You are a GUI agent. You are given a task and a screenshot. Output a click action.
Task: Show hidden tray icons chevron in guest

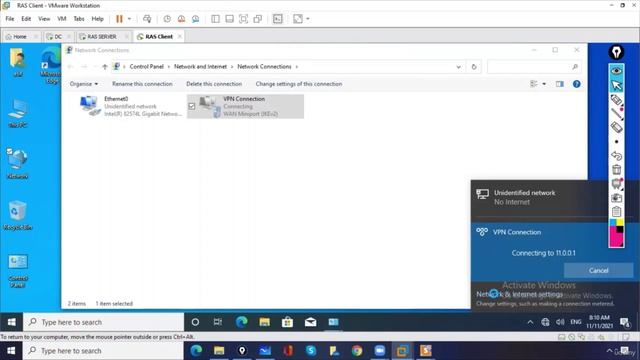(530, 322)
